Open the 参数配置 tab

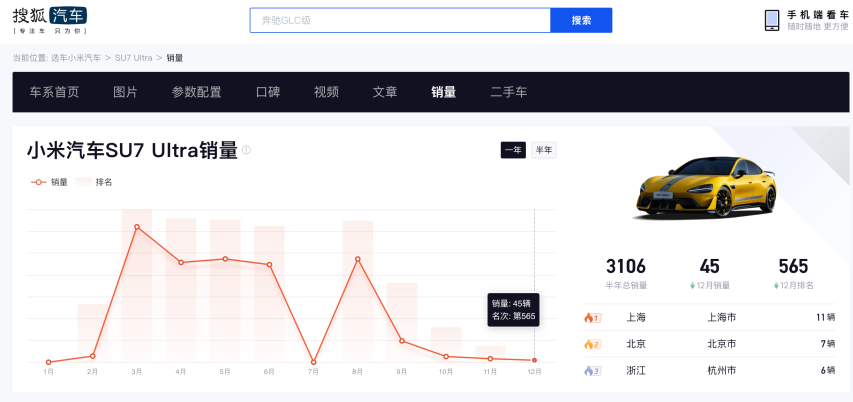[196, 92]
